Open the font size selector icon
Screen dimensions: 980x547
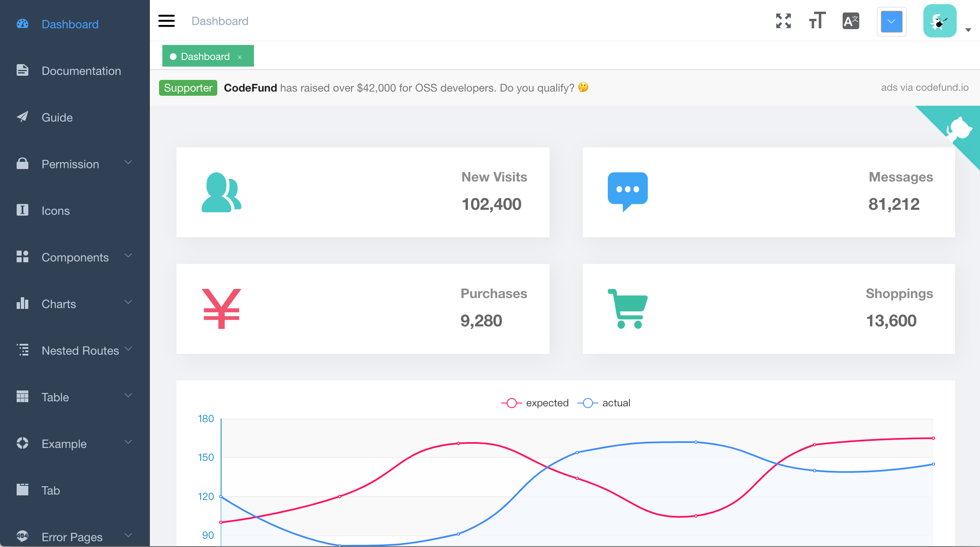coord(817,21)
